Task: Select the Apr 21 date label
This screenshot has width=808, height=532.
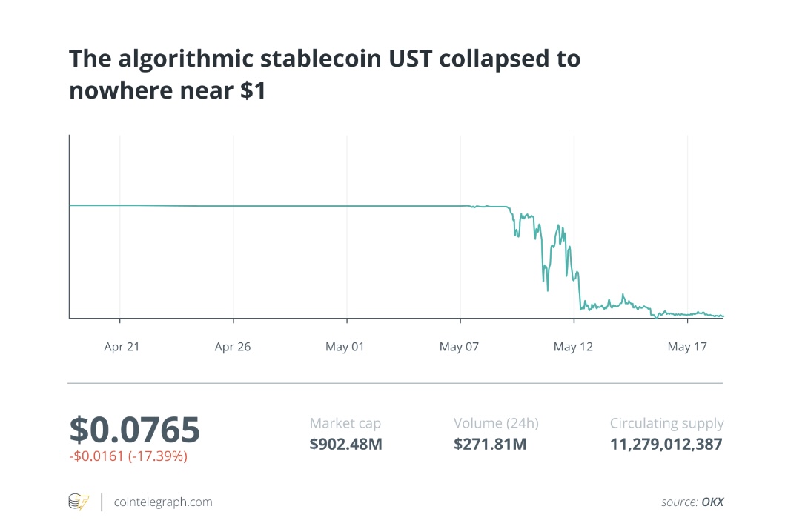Action: 122,347
